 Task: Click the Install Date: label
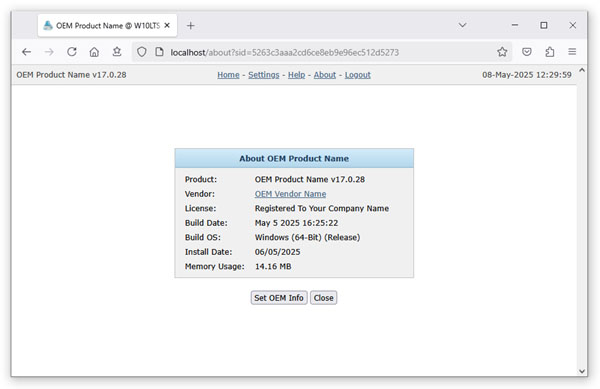pyautogui.click(x=209, y=252)
